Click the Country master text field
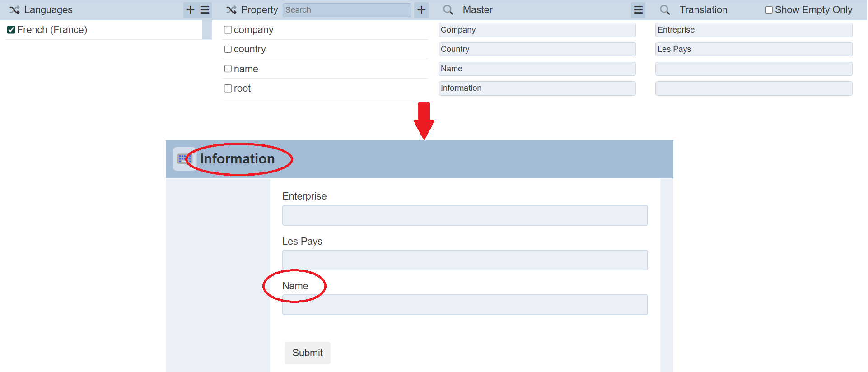 537,49
